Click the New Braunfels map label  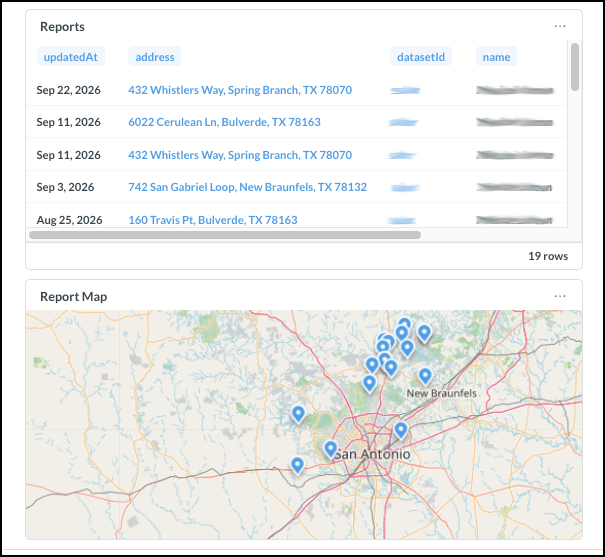[x=441, y=393]
